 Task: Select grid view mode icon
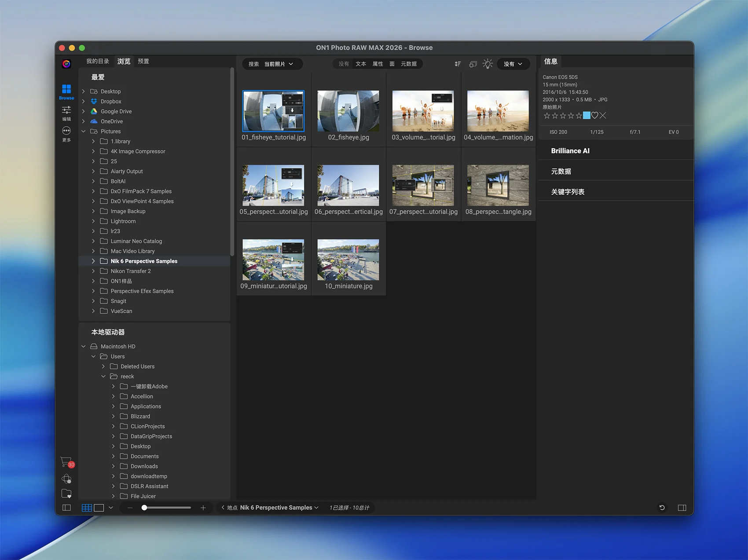click(x=87, y=508)
